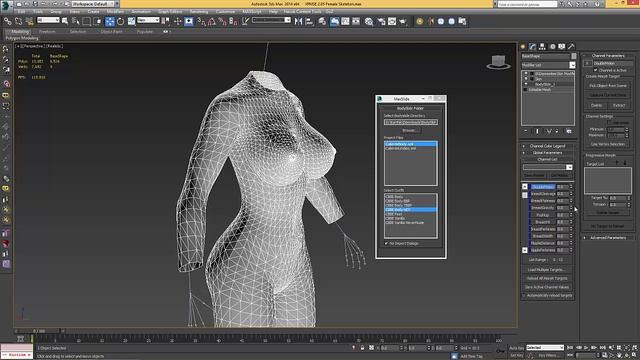Screen dimensions: 640x360
Task: Open the Material Editor icon
Action: click(x=369, y=21)
